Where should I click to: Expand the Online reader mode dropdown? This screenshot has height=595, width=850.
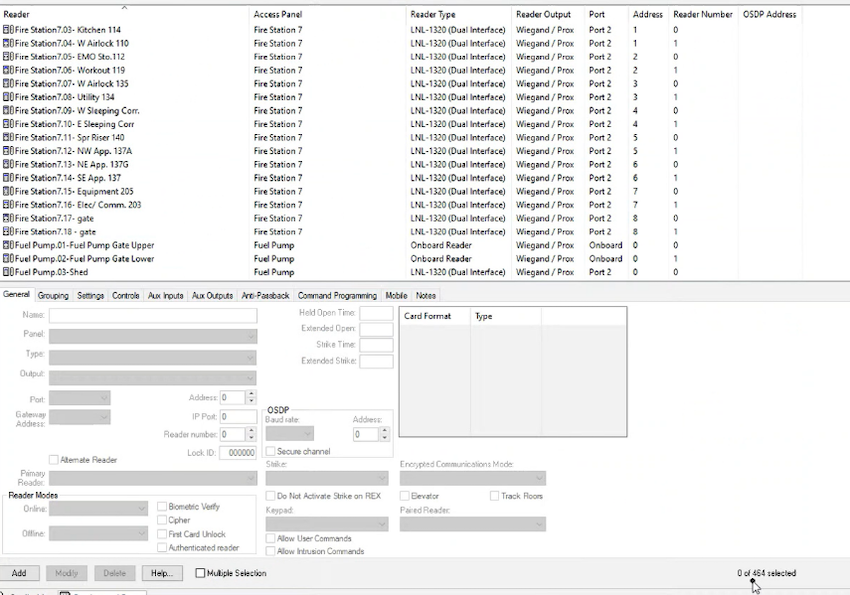click(99, 509)
